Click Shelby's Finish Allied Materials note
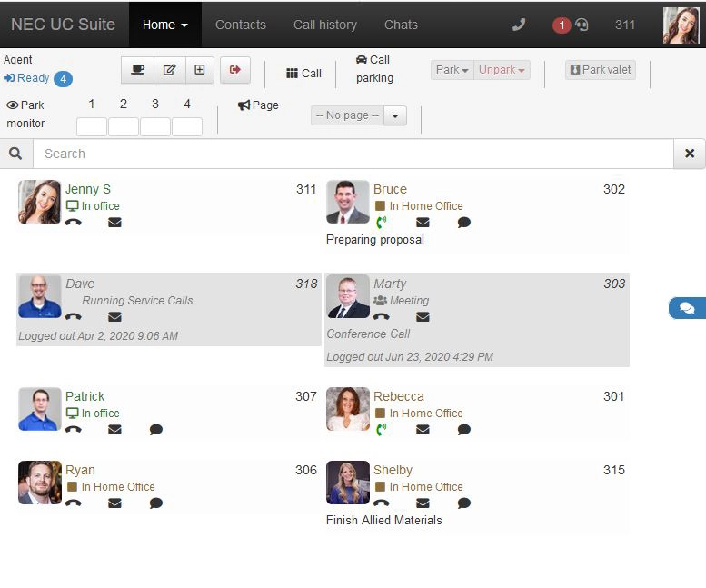The height and width of the screenshot is (588, 706). coord(383,520)
